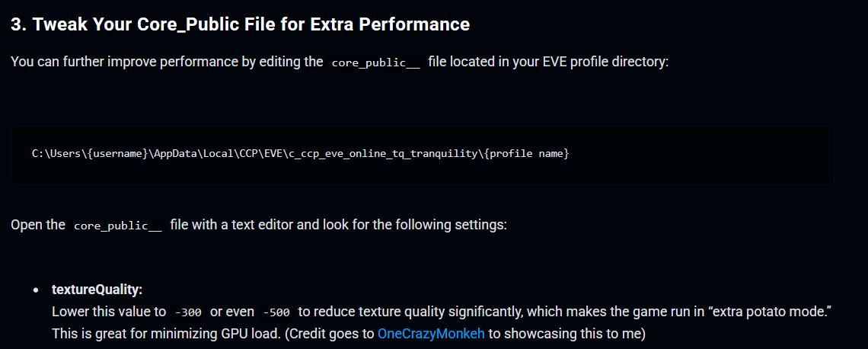Click the file path code block
This screenshot has width=868, height=349.
(x=422, y=154)
